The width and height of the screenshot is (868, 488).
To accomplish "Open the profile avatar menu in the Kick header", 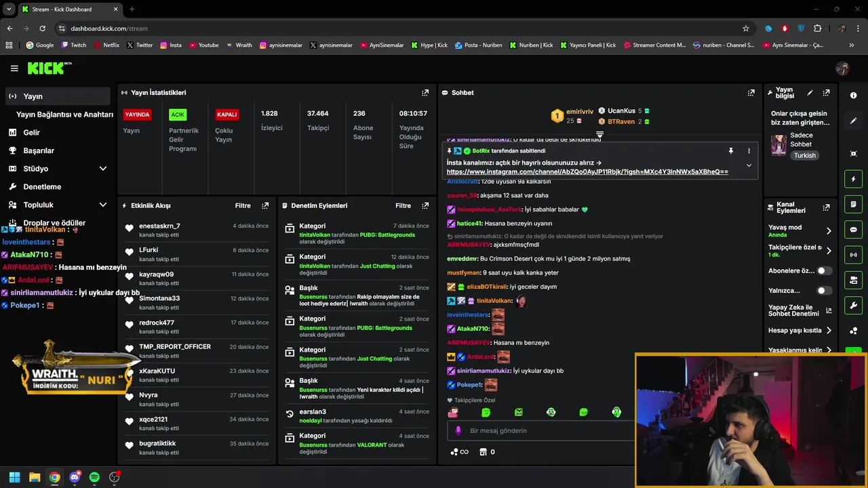I will pos(843,68).
